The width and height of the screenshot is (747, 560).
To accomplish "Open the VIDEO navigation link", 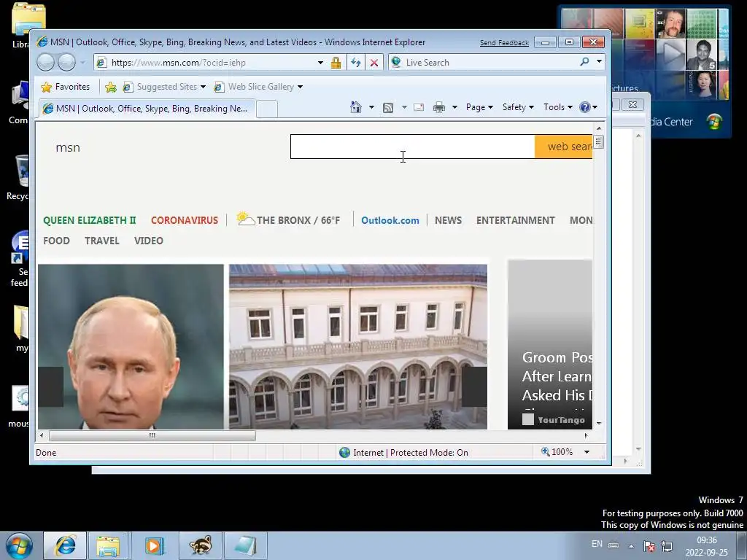I will click(x=149, y=241).
